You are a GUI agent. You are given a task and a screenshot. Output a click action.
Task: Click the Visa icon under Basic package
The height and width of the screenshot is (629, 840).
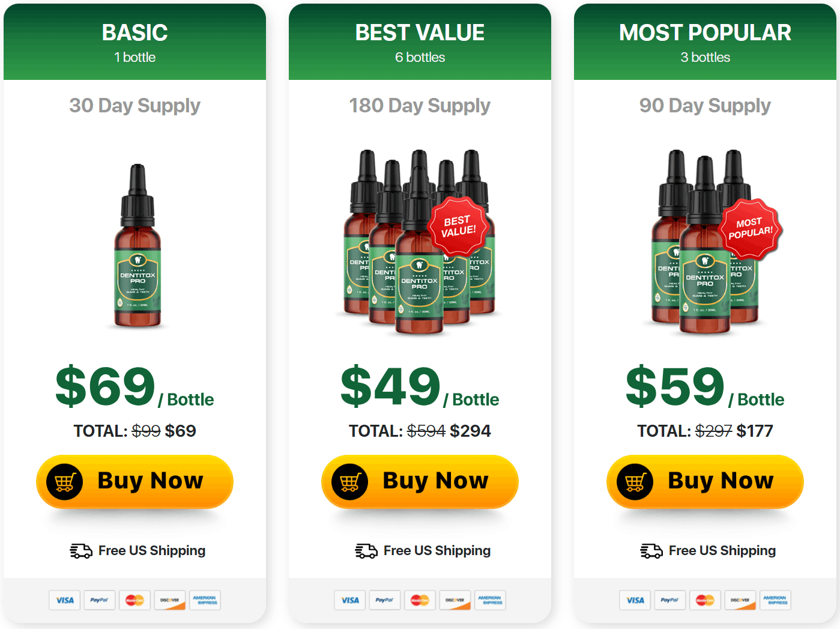[x=65, y=600]
